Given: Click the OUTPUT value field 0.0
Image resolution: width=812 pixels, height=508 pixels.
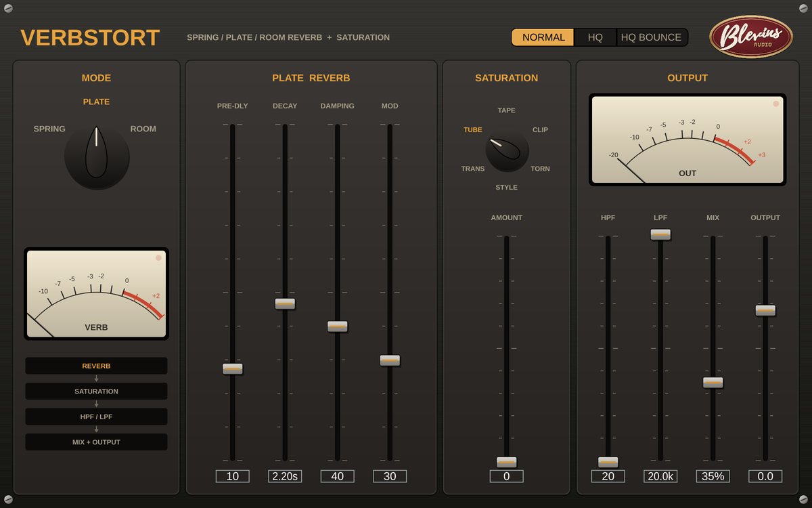Looking at the screenshot, I should pos(765,476).
